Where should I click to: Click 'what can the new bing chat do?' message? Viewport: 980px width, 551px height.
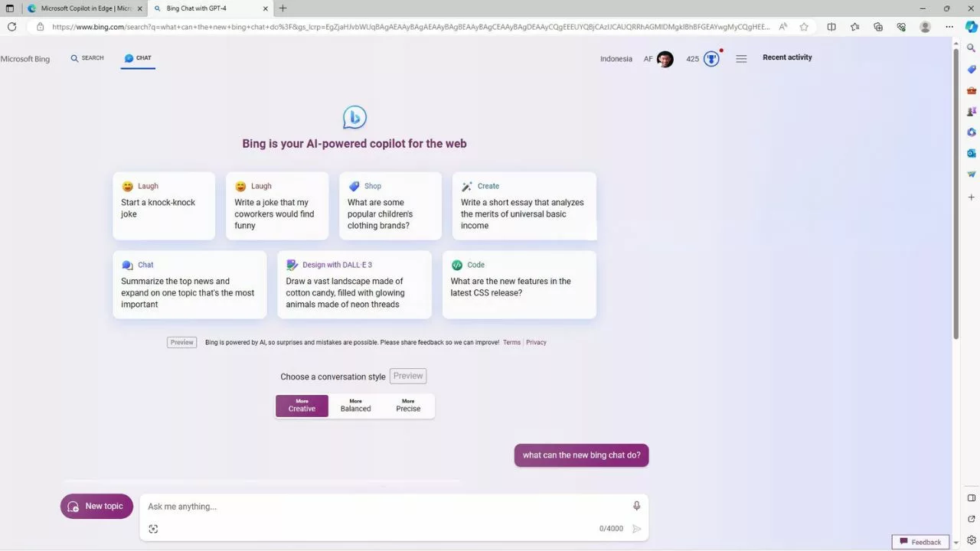tap(582, 455)
